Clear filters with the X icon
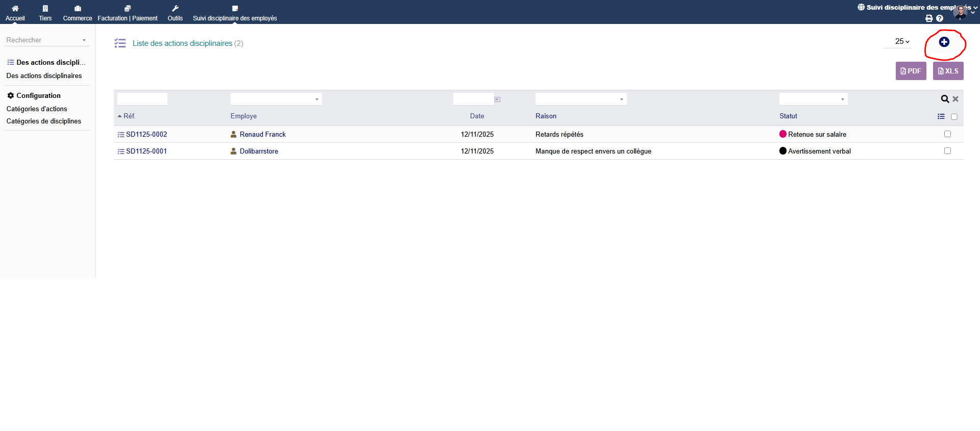 (955, 99)
